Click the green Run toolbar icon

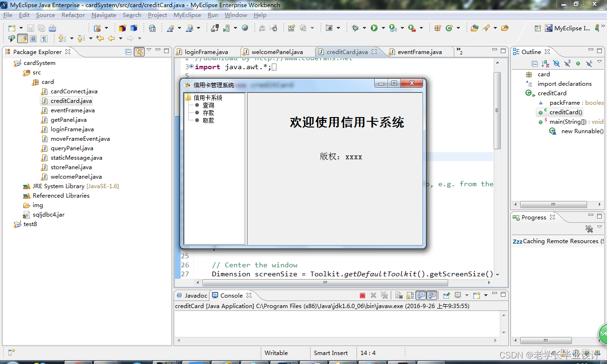coord(375,28)
